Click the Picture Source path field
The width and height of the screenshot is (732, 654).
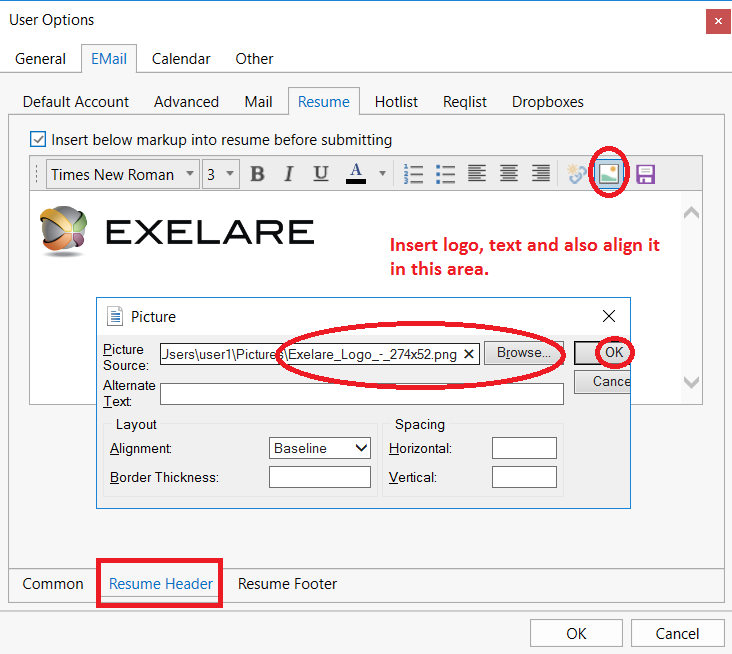(x=319, y=354)
